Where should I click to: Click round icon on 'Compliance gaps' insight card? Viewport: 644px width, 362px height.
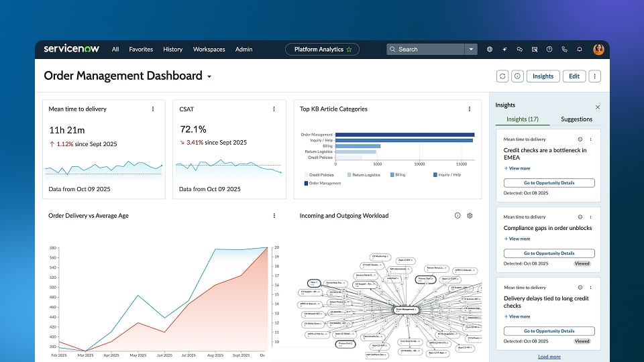[x=580, y=217]
